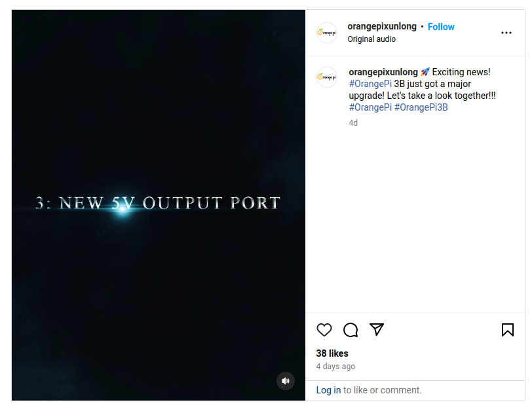Follow the orangepixunlong account
This screenshot has width=532, height=413.
coord(441,27)
